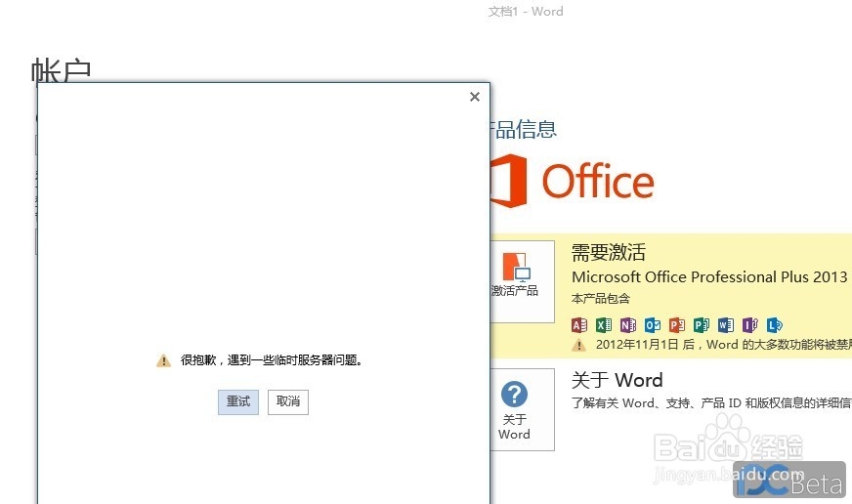852x504 pixels.
Task: Click the 本产品包含 label
Action: pyautogui.click(x=601, y=299)
